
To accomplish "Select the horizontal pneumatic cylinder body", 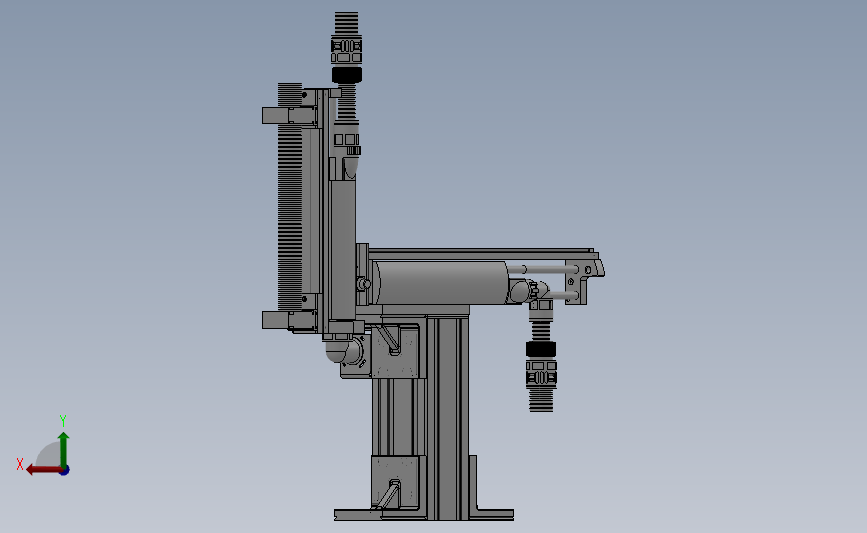I will tap(441, 283).
